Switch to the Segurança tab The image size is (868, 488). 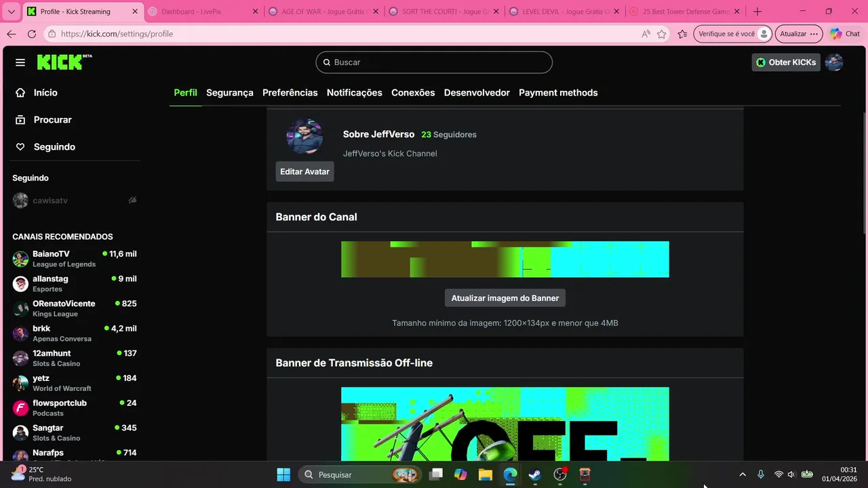(x=230, y=93)
